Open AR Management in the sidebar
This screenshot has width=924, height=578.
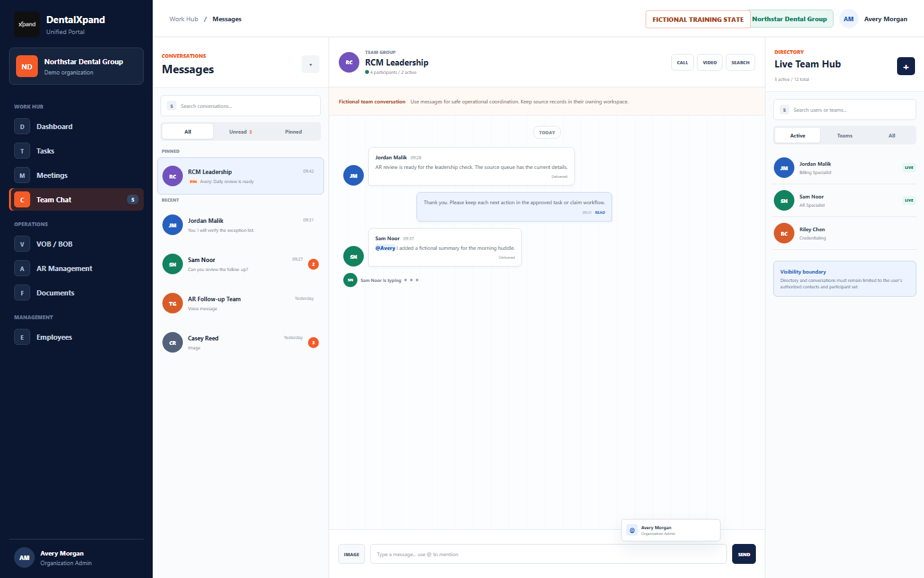click(76, 268)
